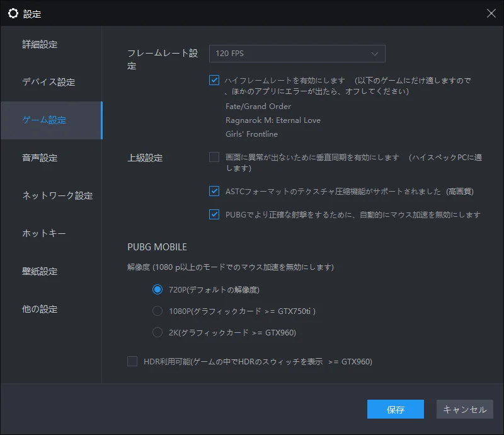Click the 解像度 description text

[231, 267]
